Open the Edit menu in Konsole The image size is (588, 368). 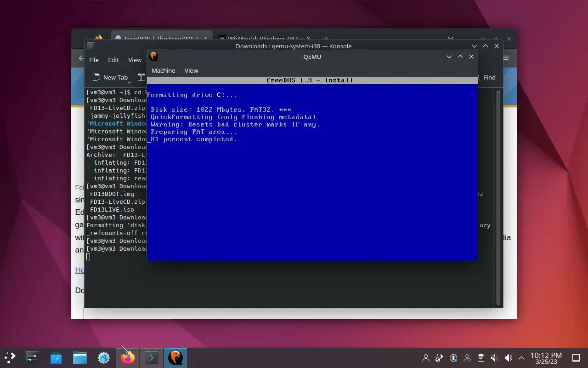coord(113,60)
